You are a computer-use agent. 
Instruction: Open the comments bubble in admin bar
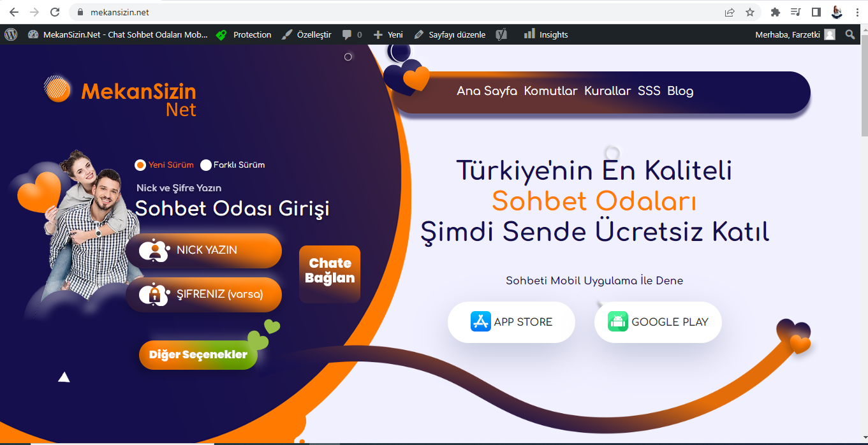[x=352, y=34]
